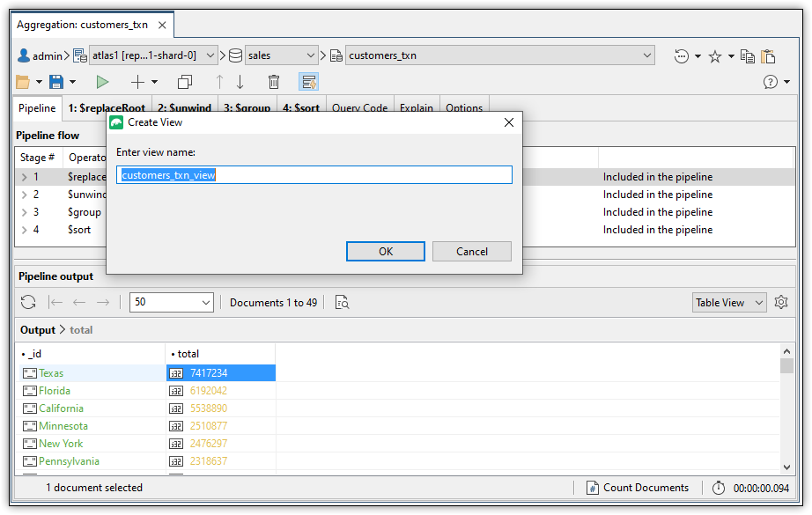
Task: Open the help dropdown arrow
Action: point(786,82)
